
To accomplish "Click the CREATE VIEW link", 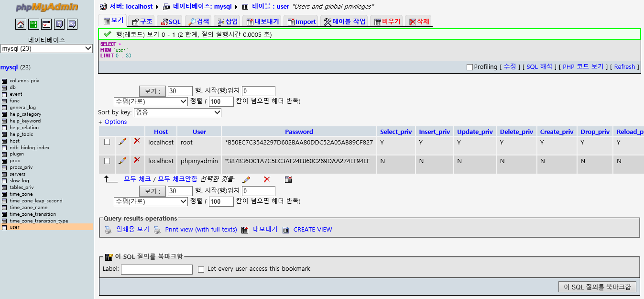I will tap(313, 230).
